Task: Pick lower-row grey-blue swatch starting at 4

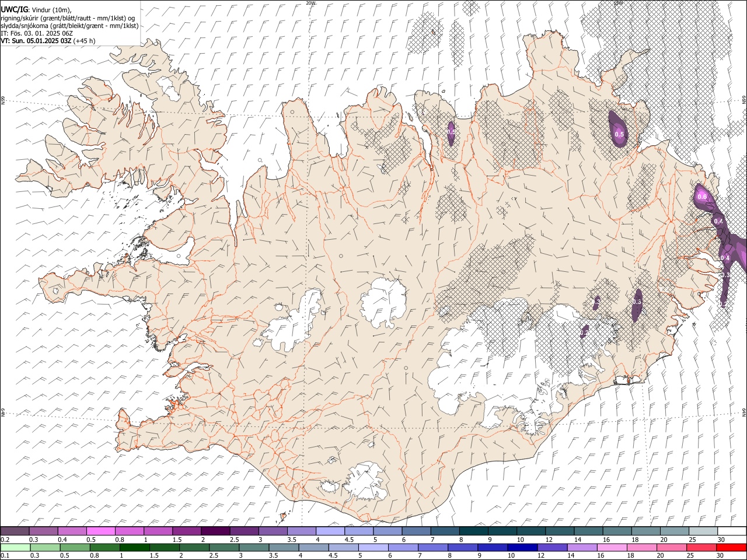Action: click(313, 547)
